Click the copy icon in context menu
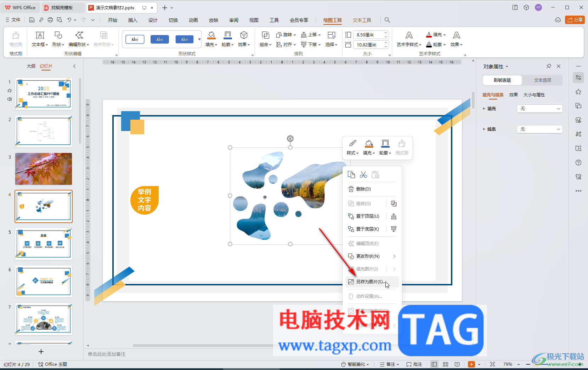Screen dimensions: 588x370 pyautogui.click(x=351, y=175)
